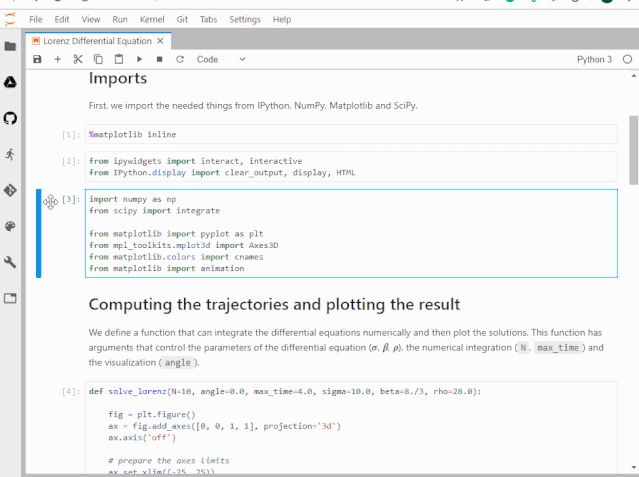Click the 'fig = plt.figure()' line

(152, 415)
